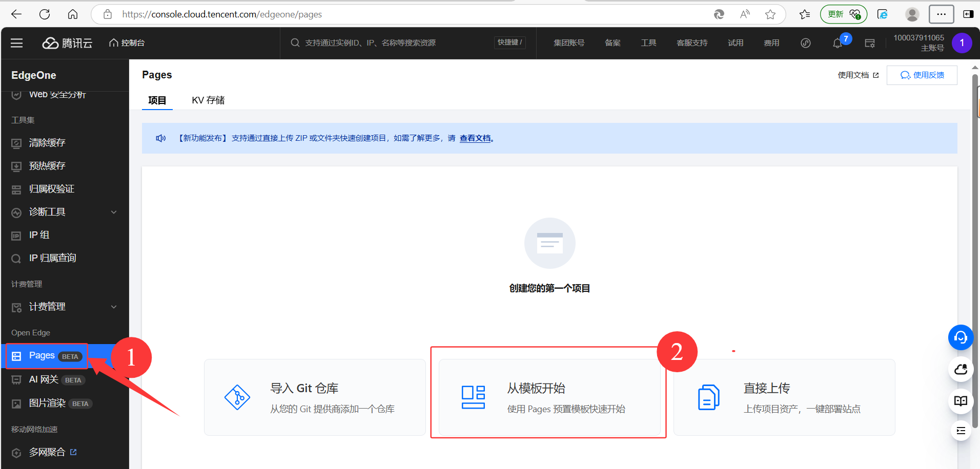Click the direct upload document icon
This screenshot has height=469, width=980.
pyautogui.click(x=708, y=397)
